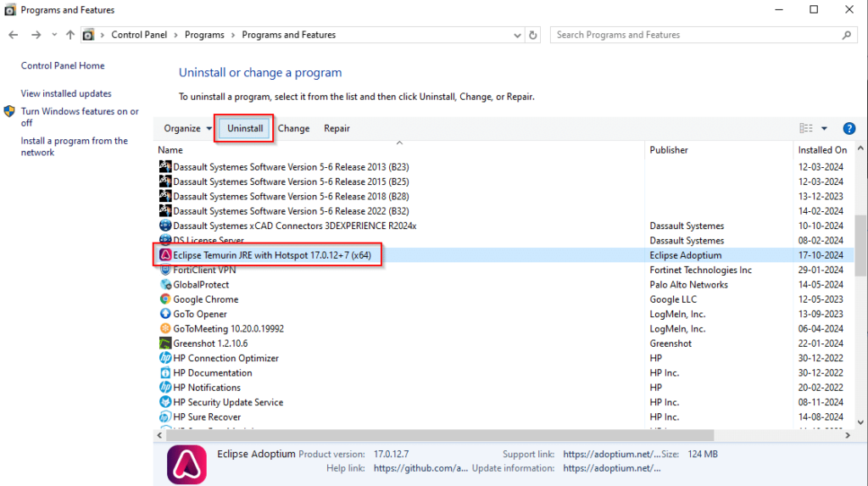Image resolution: width=868 pixels, height=486 pixels.
Task: Click the GoToMeeting icon
Action: pyautogui.click(x=165, y=328)
